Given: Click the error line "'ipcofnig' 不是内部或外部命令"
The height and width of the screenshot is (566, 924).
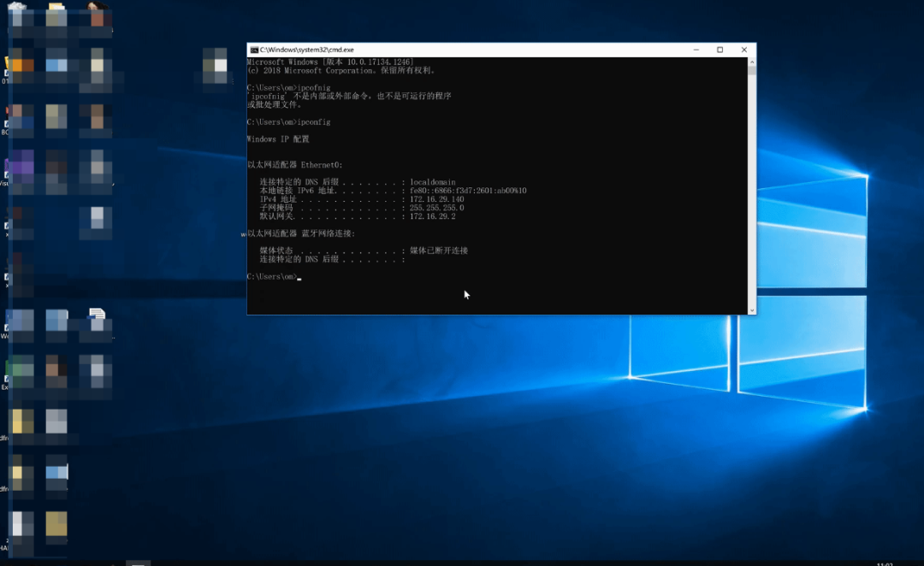Looking at the screenshot, I should [x=349, y=96].
